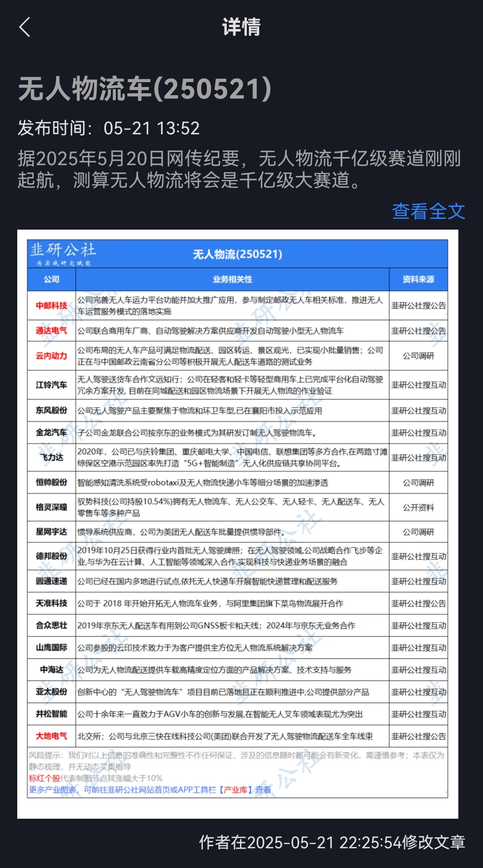Select the 大地电气 company cell
The height and width of the screenshot is (868, 483).
click(x=51, y=736)
